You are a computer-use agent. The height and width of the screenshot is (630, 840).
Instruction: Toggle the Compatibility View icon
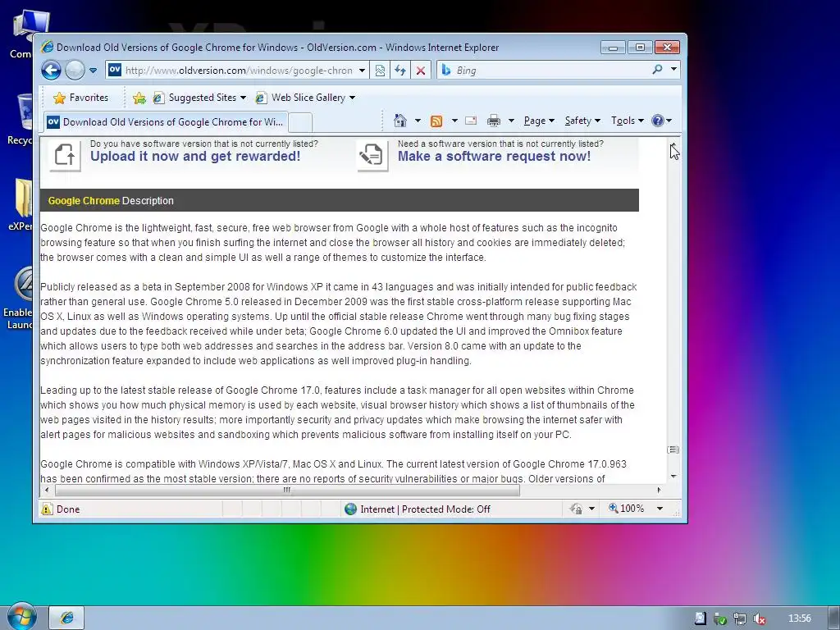tap(380, 71)
